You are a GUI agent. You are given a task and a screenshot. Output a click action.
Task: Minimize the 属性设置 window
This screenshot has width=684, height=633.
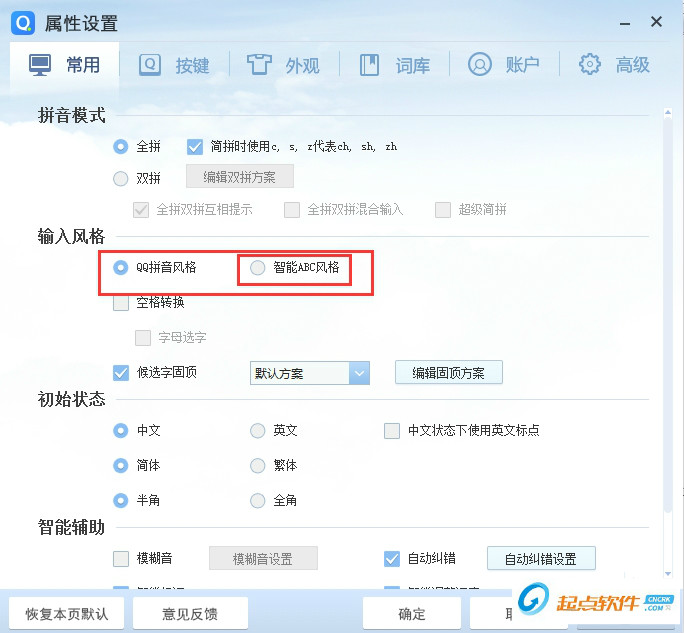pos(625,24)
